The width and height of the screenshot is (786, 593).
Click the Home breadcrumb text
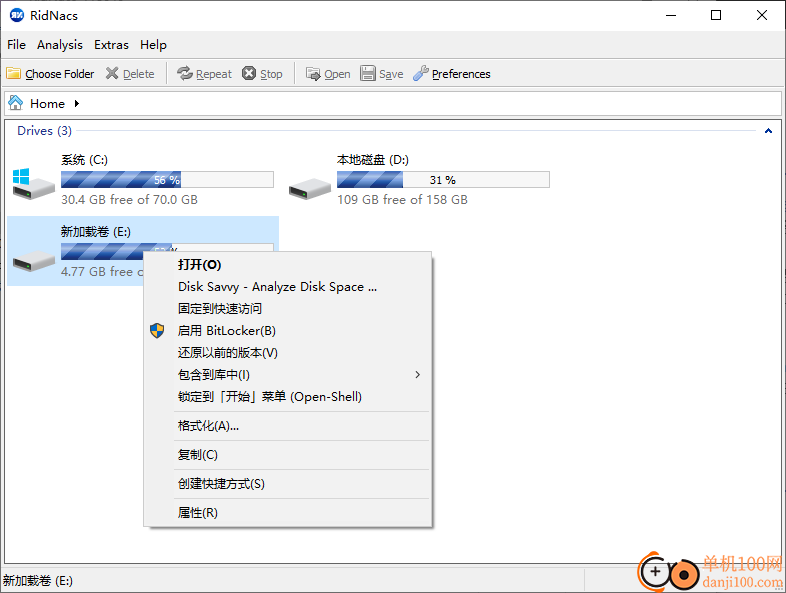(48, 104)
